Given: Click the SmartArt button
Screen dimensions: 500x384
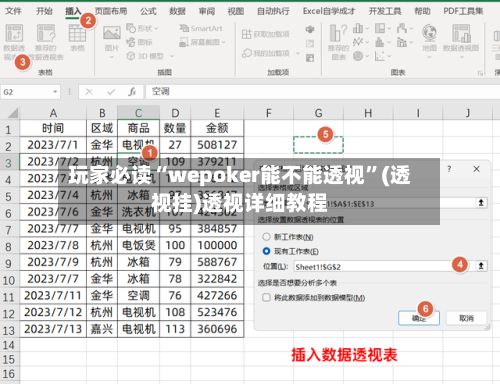Looking at the screenshot, I should 201,28.
